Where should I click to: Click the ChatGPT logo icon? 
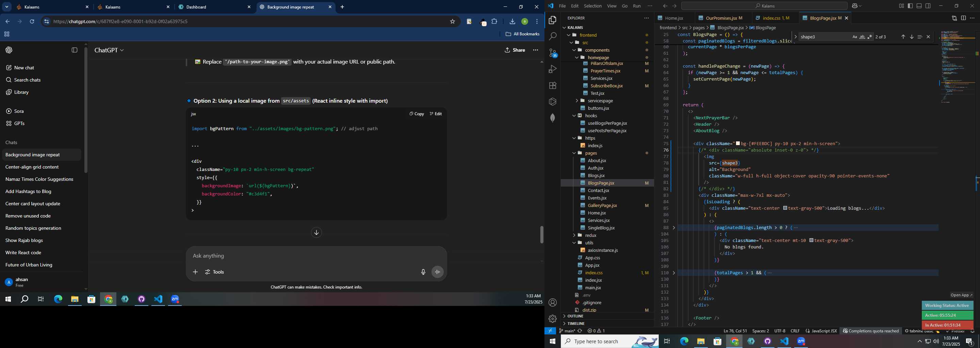point(9,50)
